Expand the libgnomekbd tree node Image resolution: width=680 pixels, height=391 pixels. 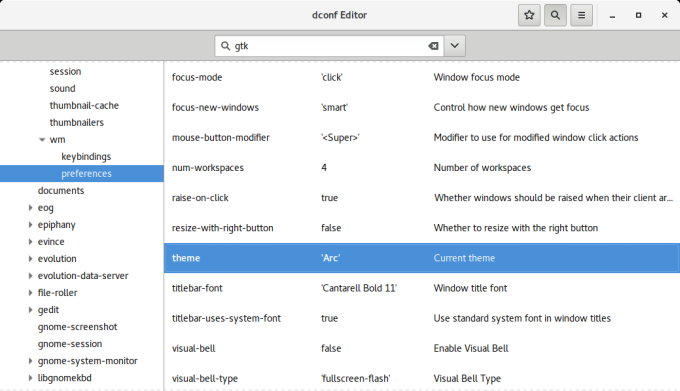coord(30,378)
